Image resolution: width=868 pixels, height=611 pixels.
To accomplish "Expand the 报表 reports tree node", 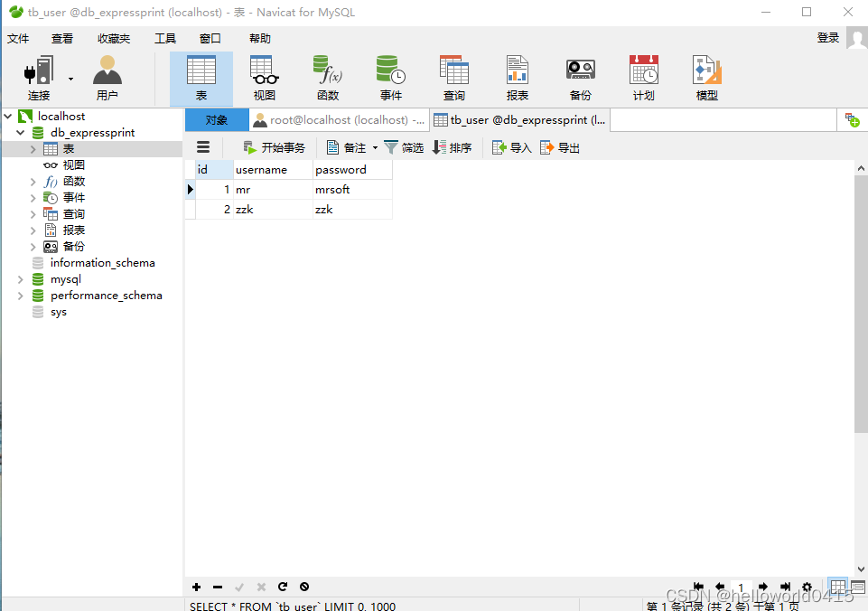I will click(x=33, y=230).
